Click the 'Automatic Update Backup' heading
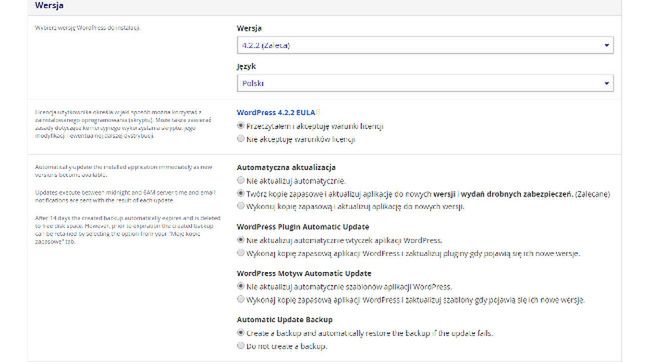660x362 pixels. [285, 319]
